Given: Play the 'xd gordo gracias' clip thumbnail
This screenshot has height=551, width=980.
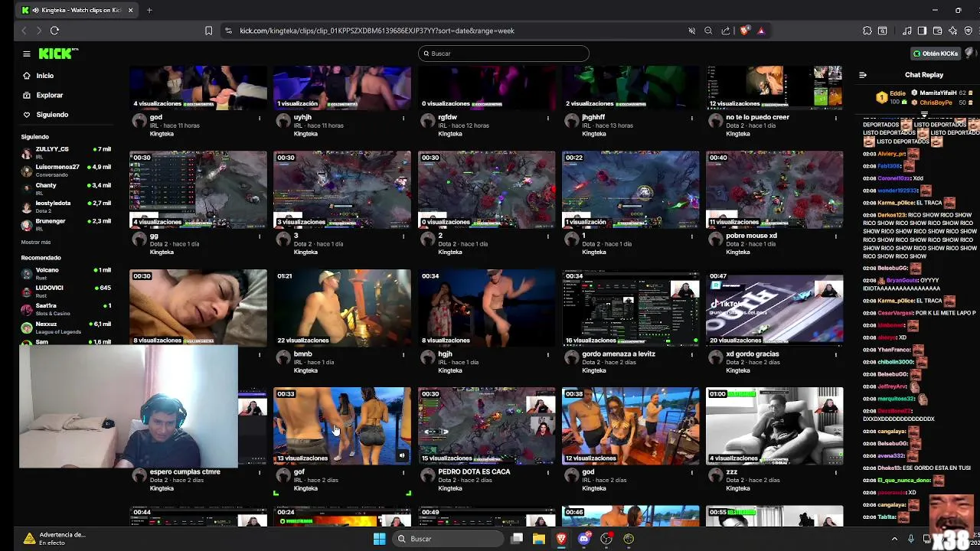Looking at the screenshot, I should coord(774,308).
